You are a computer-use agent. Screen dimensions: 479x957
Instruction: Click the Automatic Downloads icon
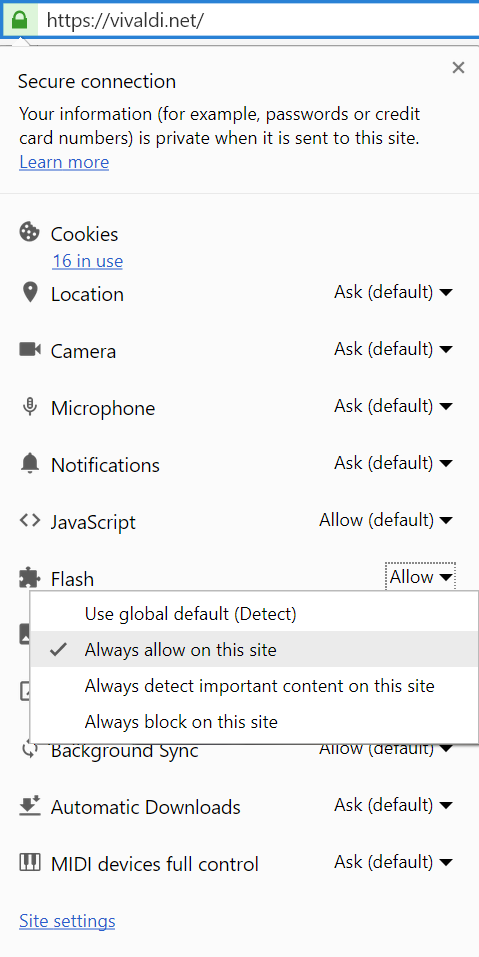(x=29, y=806)
